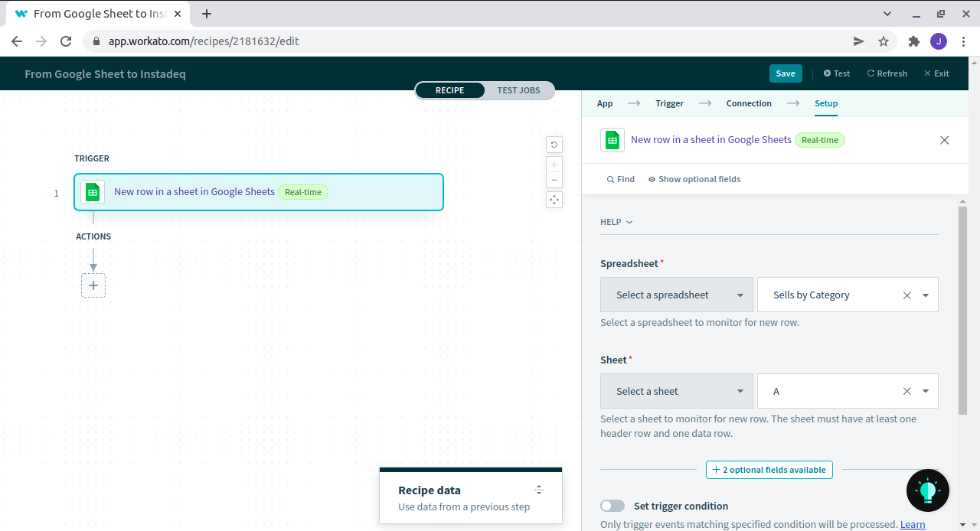Toggle Set trigger condition switch
This screenshot has height=531, width=980.
[x=612, y=506]
